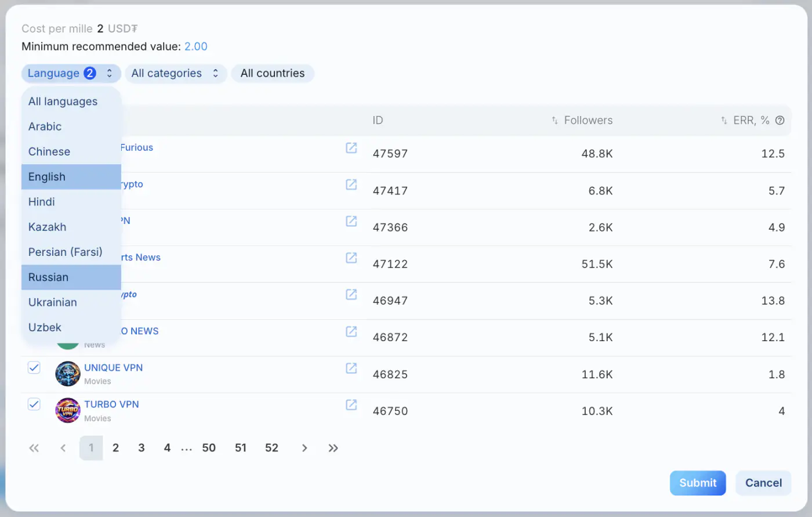Deselect Russian in the language list
Image resolution: width=812 pixels, height=517 pixels.
pos(71,277)
